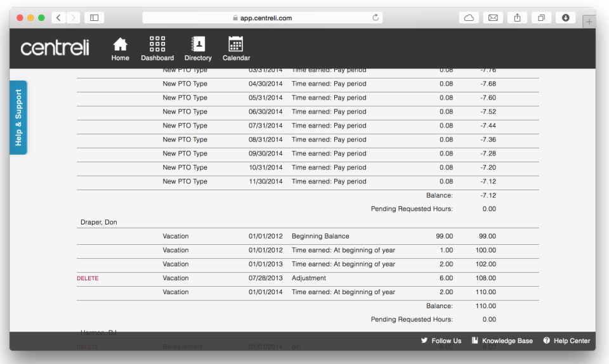Click the -7.60 running balance value
This screenshot has height=364, width=609.
click(488, 98)
